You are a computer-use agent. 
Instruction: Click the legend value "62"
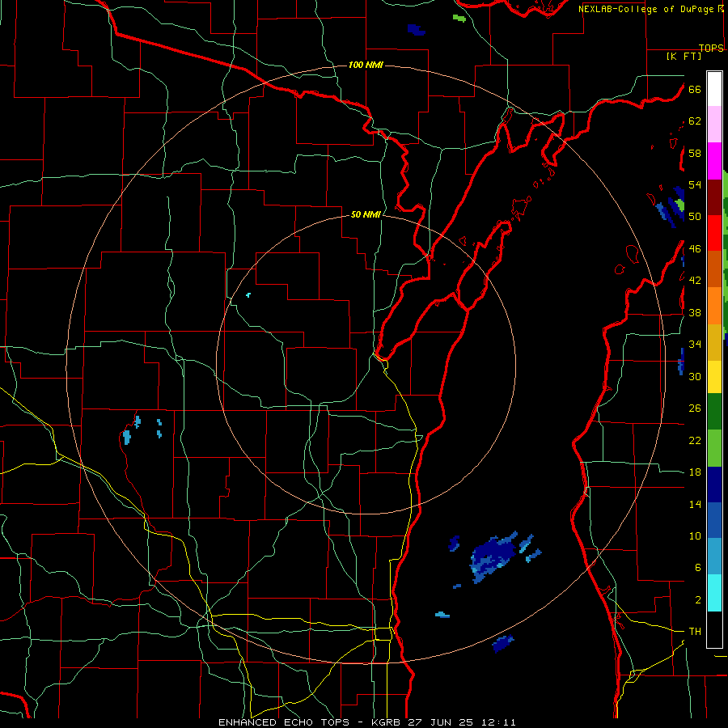(x=695, y=121)
